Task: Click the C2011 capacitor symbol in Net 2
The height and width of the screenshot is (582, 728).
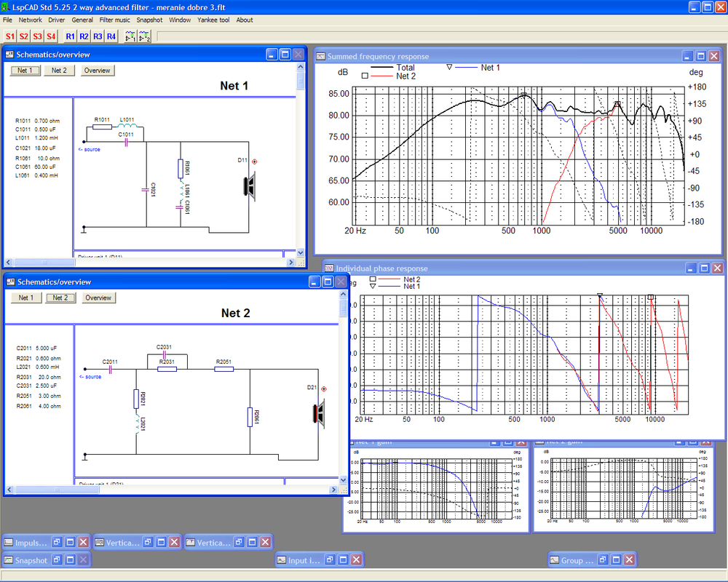Action: click(x=111, y=370)
